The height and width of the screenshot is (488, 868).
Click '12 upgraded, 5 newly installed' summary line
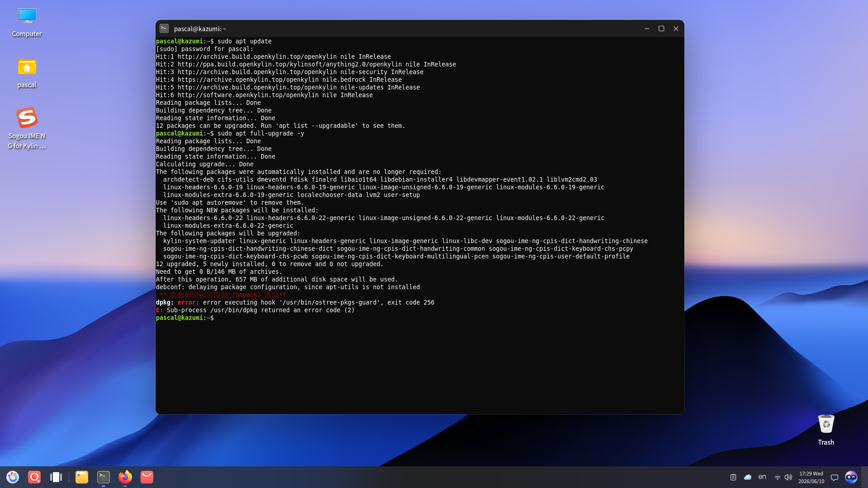pyautogui.click(x=270, y=264)
